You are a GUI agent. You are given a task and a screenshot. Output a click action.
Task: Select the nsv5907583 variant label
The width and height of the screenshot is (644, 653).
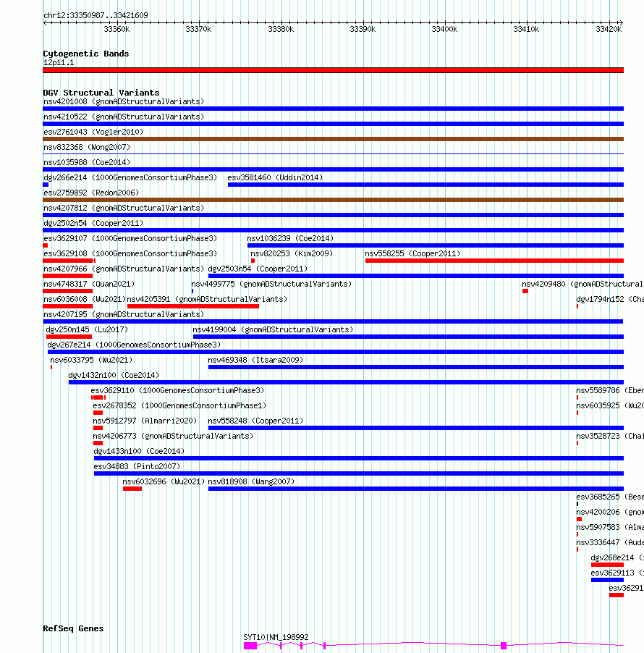point(610,527)
